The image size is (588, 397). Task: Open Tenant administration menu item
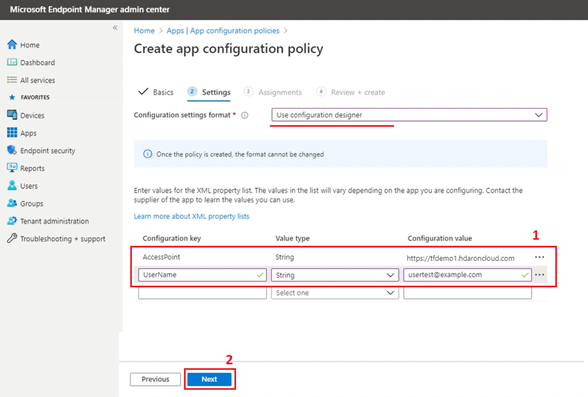coord(54,221)
